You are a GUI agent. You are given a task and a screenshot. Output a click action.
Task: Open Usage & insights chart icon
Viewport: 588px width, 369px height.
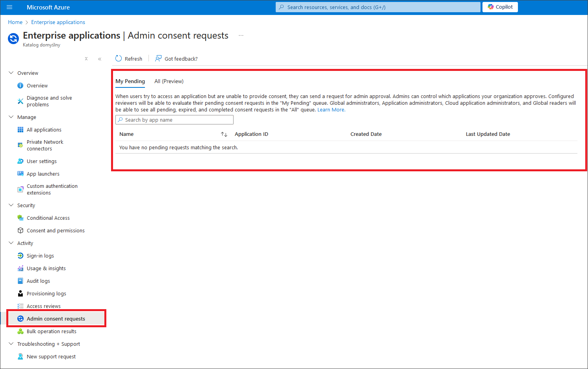point(20,268)
